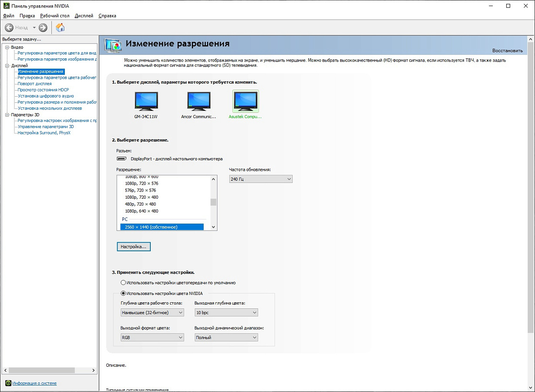Open the 'Дисплей' menu
Image resolution: width=535 pixels, height=392 pixels.
(84, 16)
